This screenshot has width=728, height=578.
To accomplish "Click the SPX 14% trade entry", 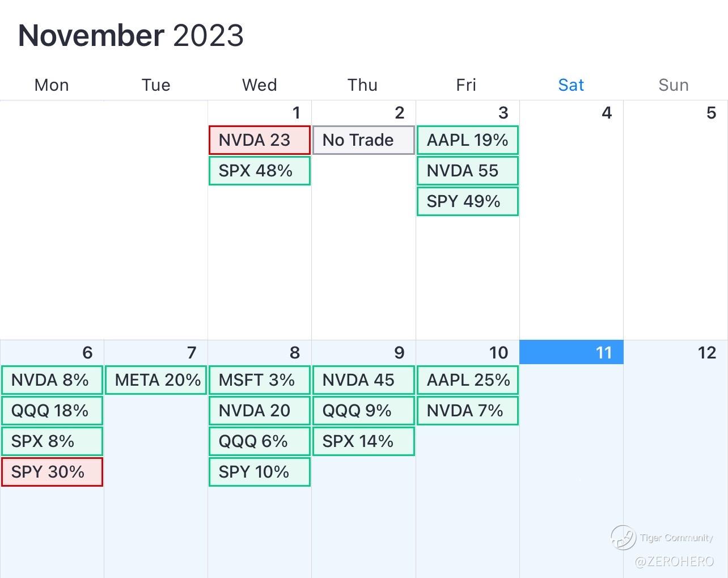I will [363, 441].
